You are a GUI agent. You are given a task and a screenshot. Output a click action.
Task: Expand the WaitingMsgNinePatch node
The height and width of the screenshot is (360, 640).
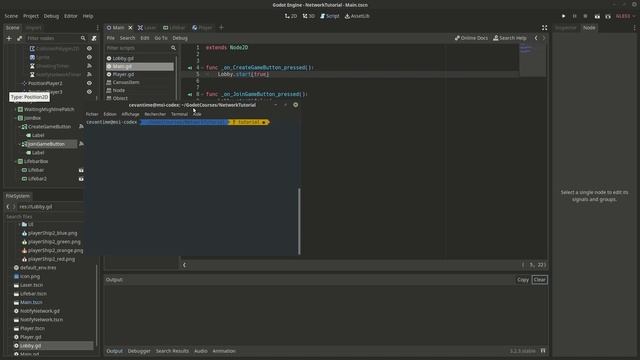[x=16, y=109]
